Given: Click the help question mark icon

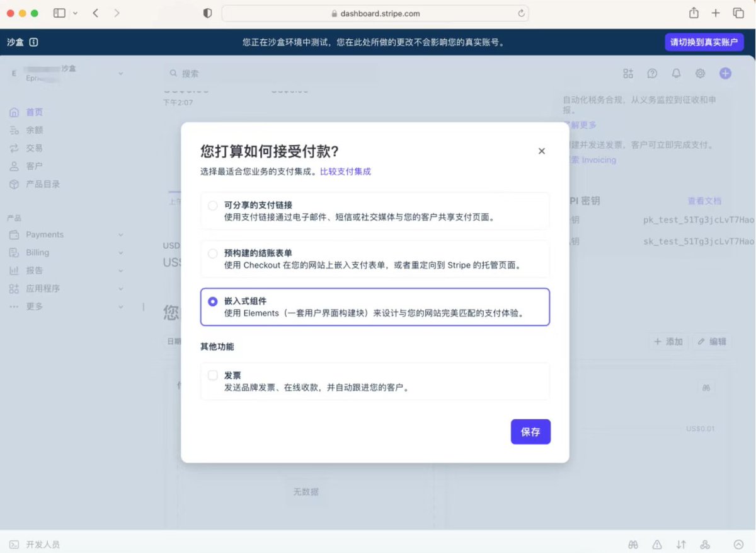Looking at the screenshot, I should [652, 73].
